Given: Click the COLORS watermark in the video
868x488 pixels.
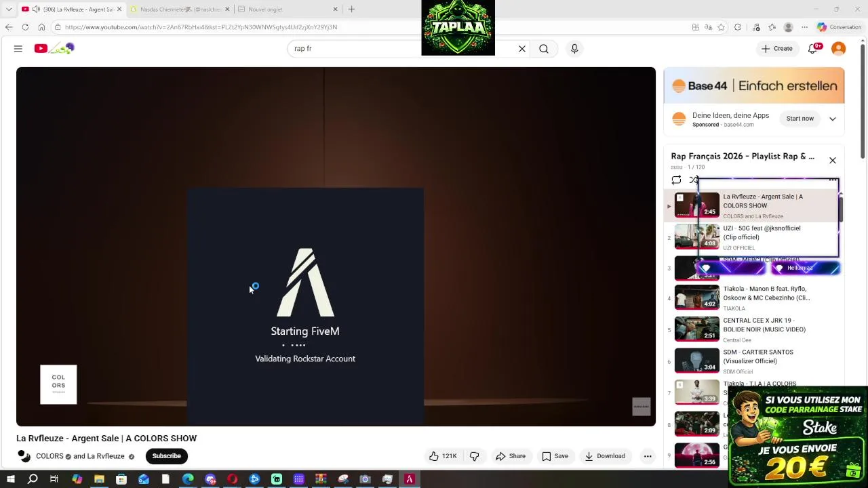Looking at the screenshot, I should coord(58,384).
